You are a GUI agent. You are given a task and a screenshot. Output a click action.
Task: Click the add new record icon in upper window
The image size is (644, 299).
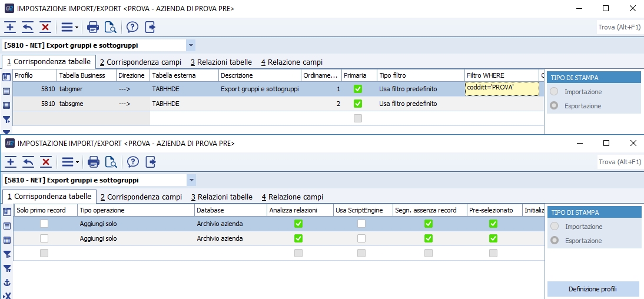[10, 27]
